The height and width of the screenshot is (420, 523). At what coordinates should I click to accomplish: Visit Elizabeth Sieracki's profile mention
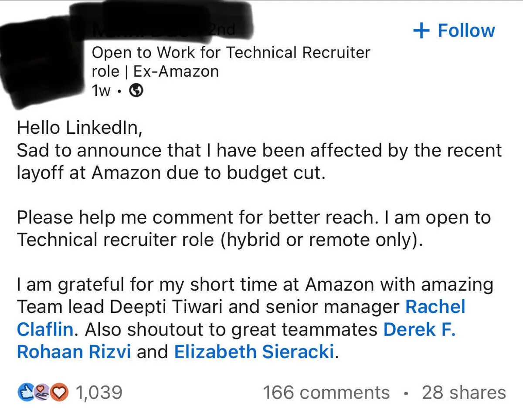(254, 352)
